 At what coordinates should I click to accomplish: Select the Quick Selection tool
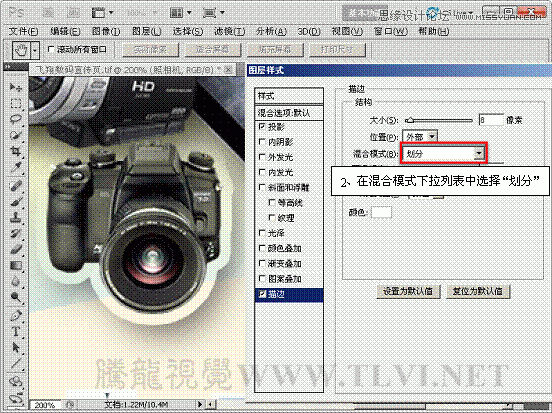(x=15, y=135)
